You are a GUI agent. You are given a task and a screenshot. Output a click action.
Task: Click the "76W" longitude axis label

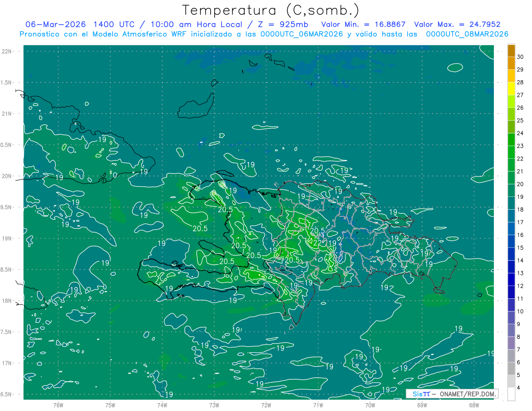58,405
